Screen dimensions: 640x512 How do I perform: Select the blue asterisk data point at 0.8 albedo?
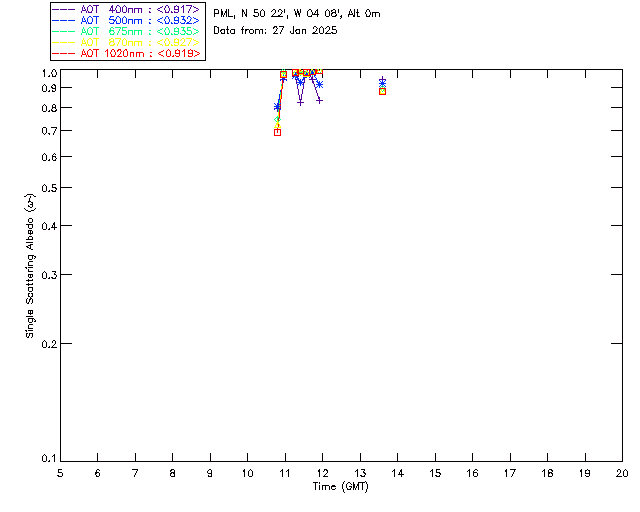tap(278, 107)
